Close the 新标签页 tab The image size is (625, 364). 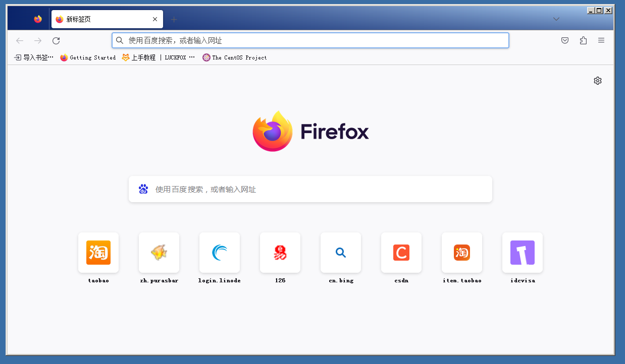click(x=155, y=19)
